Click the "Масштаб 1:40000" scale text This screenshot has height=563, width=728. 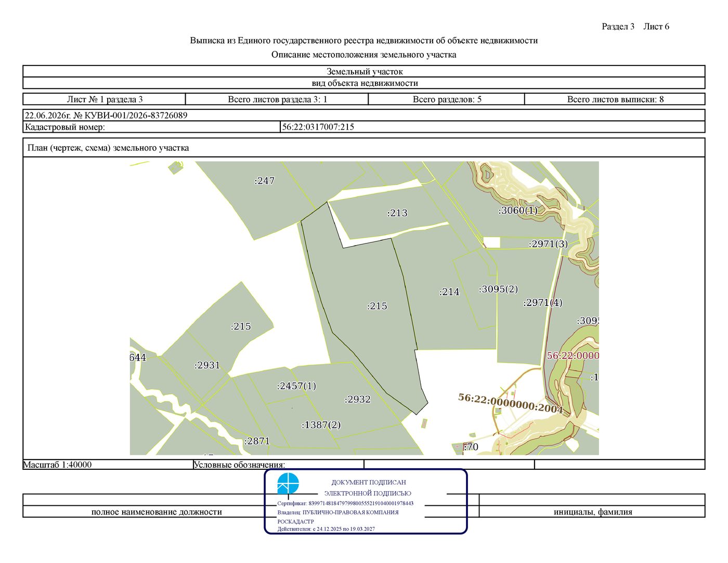57,465
